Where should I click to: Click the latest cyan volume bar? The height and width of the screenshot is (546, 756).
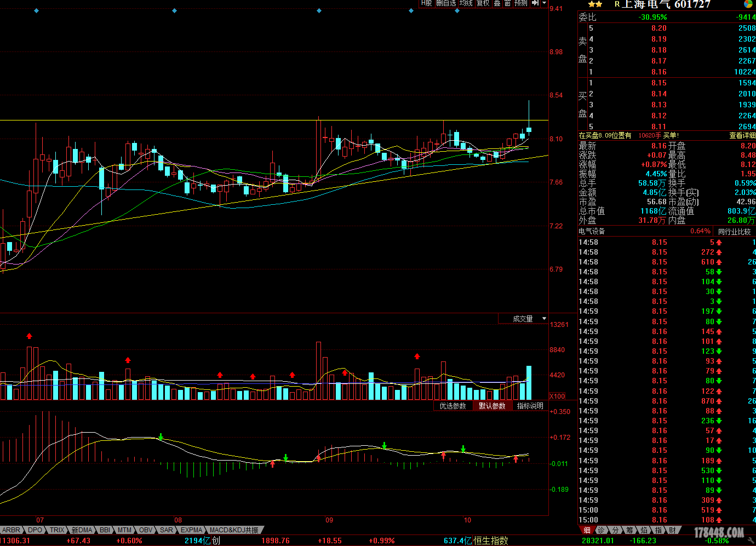[529, 383]
